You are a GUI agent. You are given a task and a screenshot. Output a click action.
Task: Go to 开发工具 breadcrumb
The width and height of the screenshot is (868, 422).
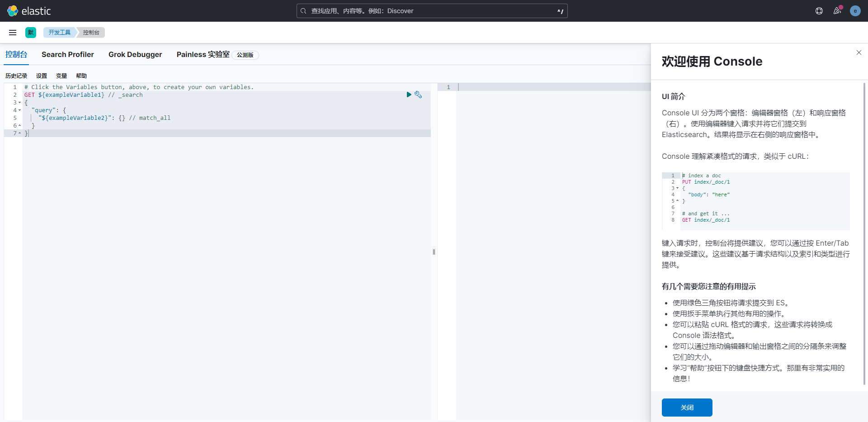point(60,33)
